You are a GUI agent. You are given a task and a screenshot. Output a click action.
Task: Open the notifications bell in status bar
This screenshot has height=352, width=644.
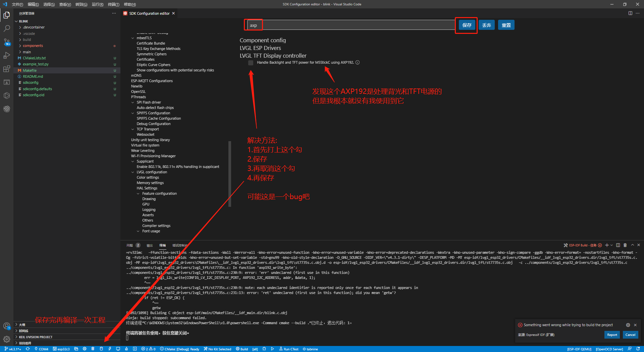point(638,349)
